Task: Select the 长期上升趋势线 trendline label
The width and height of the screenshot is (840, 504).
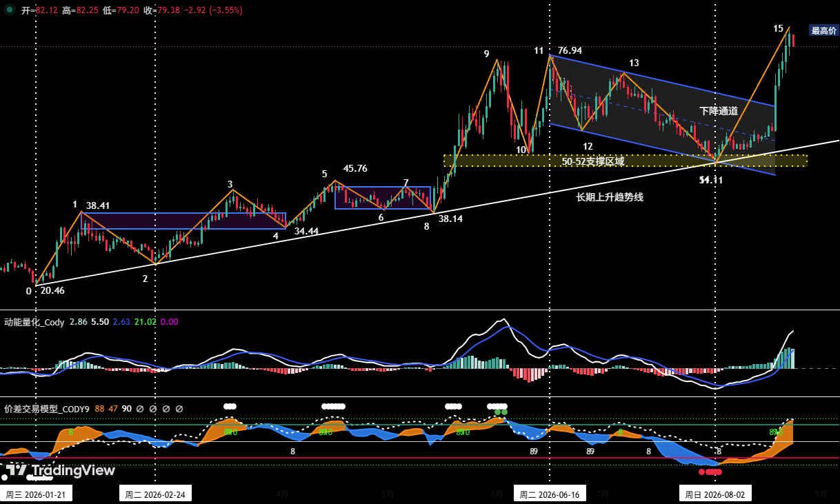Action: click(610, 197)
